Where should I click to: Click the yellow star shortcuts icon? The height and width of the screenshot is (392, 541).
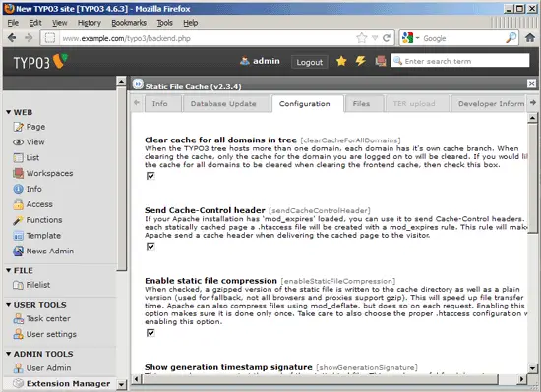[x=341, y=61]
